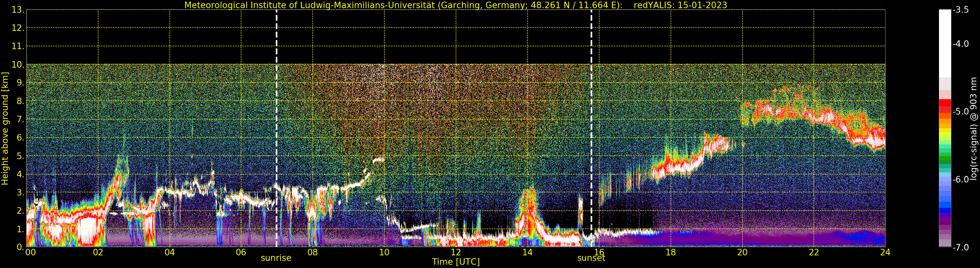Click the '22' time tick label
The width and height of the screenshot is (980, 268).
pos(814,252)
